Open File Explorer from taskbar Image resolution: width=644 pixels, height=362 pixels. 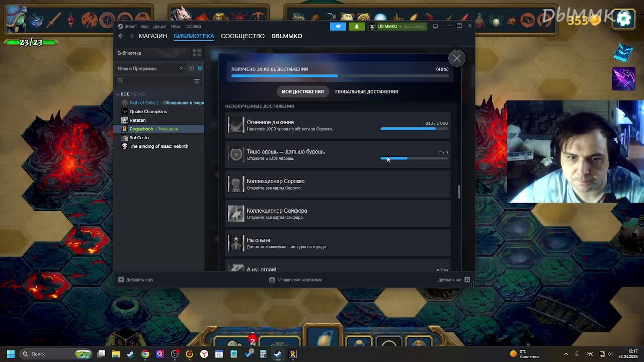tap(116, 354)
